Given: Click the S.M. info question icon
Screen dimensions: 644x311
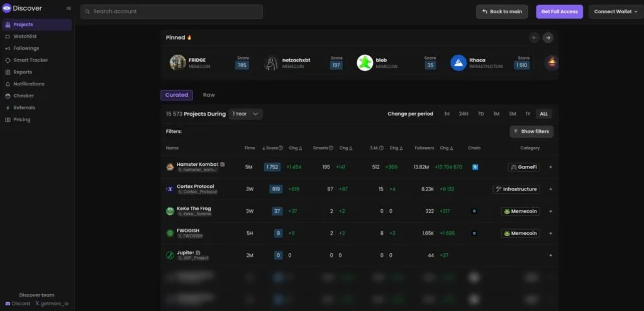Looking at the screenshot, I should [382, 148].
